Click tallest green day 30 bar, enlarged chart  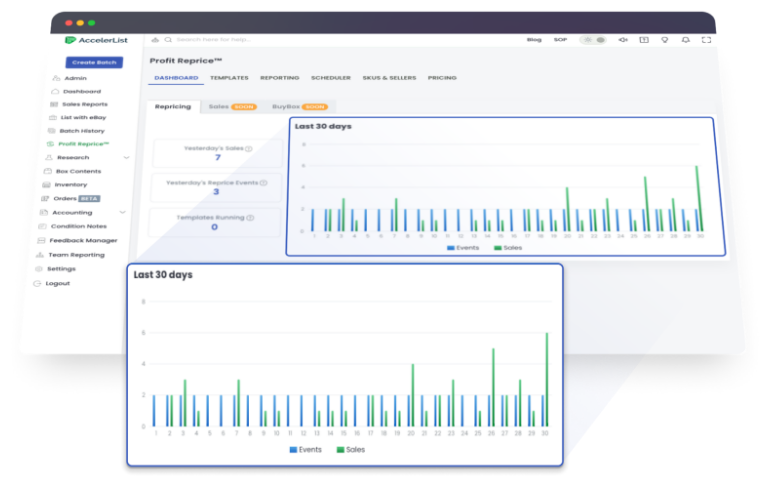tap(547, 380)
